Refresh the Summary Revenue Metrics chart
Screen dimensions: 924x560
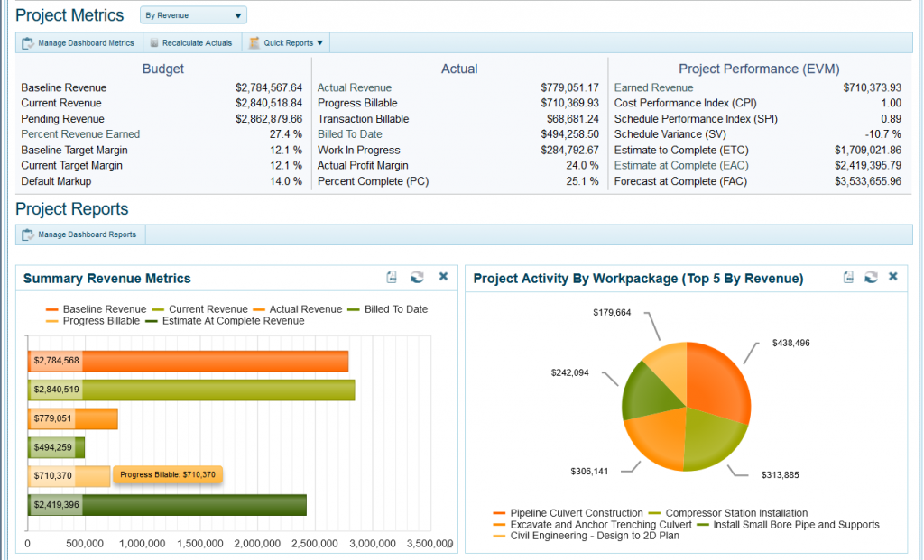coord(417,277)
